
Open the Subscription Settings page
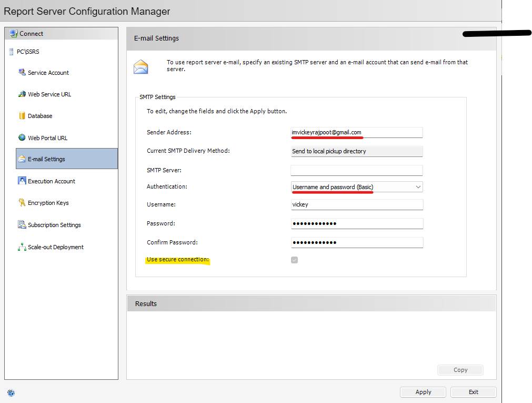54,225
